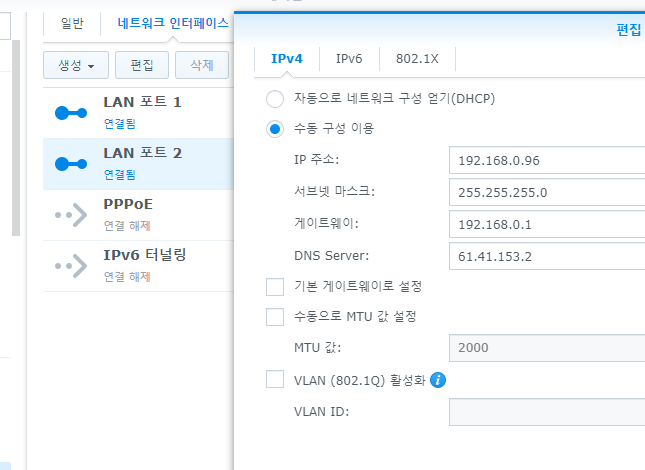Select the DHCP automatic configuration radio button
Viewport: 645px width, 470px height.
pos(275,99)
